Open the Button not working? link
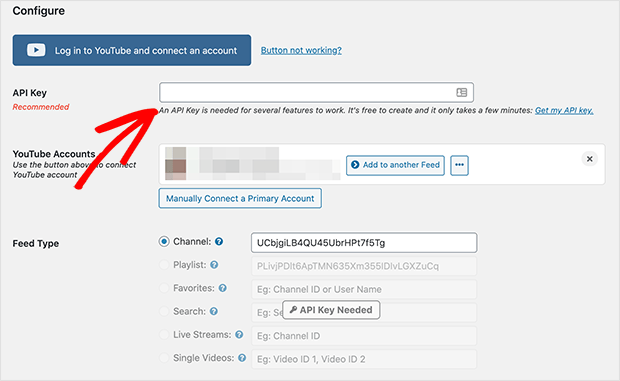Screen dimensions: 620x381 click(x=301, y=50)
